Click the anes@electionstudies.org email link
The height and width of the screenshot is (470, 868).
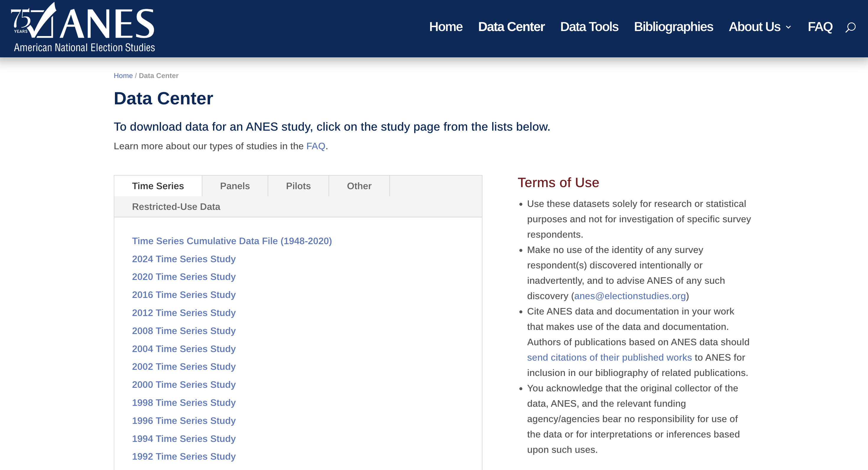[630, 296]
